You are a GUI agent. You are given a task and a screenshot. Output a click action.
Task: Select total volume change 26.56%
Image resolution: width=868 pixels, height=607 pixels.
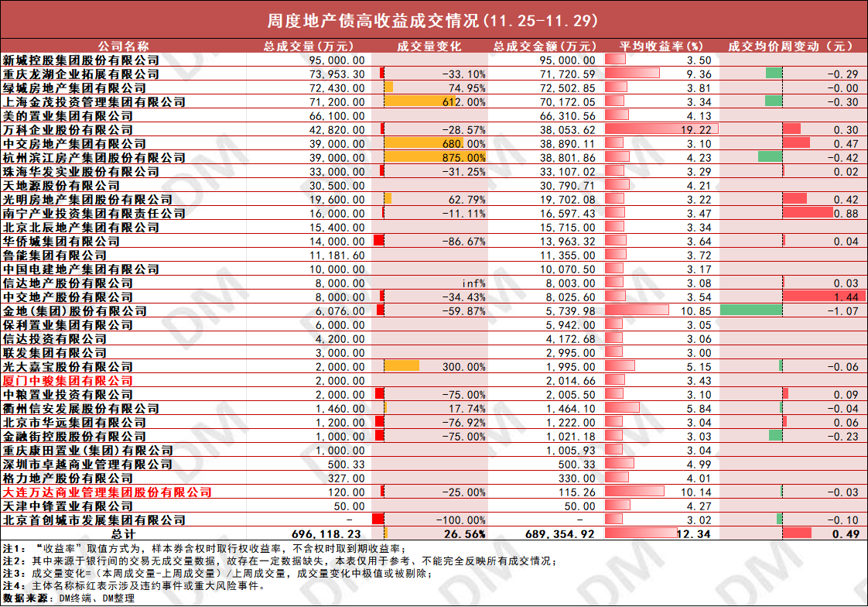click(x=464, y=534)
